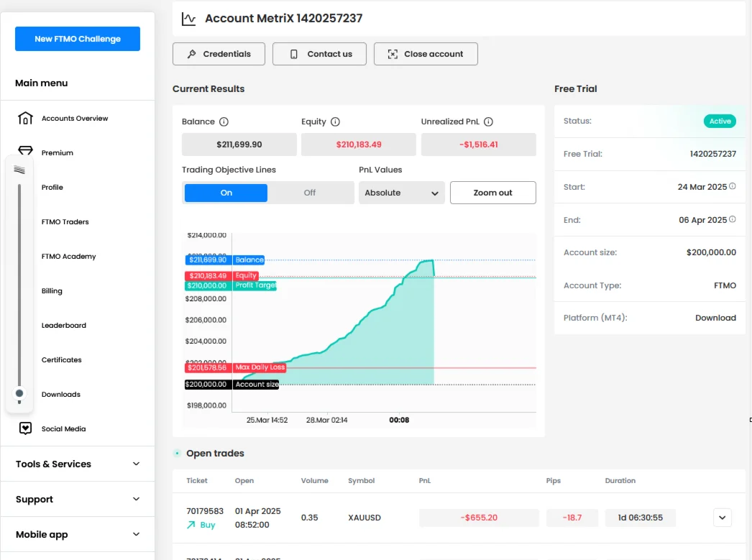752x560 pixels.
Task: Click the Premium diamond icon
Action: 25,150
